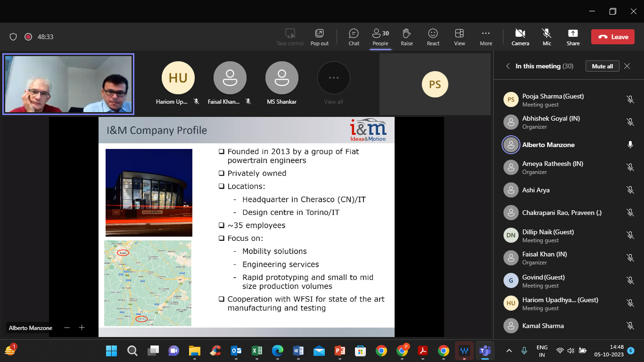Expand the hidden taskbar icons chevron
Viewport: 644px width, 362px height.
pyautogui.click(x=509, y=351)
